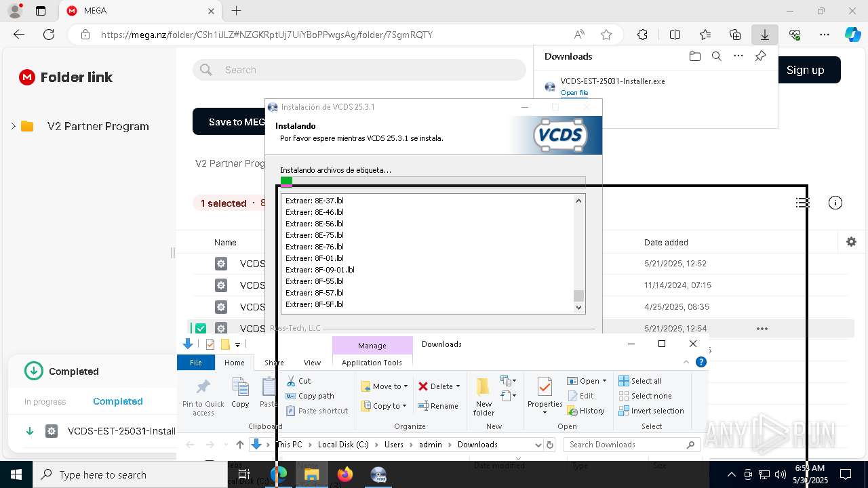The height and width of the screenshot is (488, 868).
Task: Switch to In progress transfers tab
Action: point(45,402)
